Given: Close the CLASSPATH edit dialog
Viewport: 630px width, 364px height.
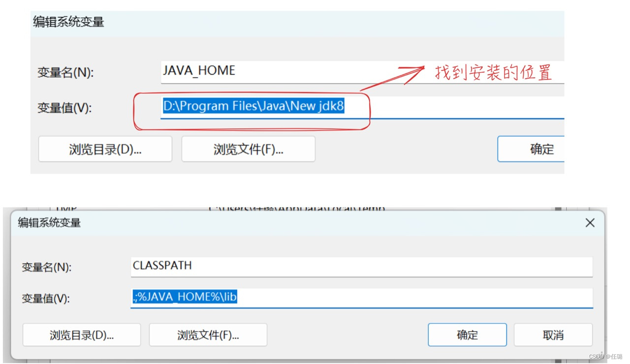Looking at the screenshot, I should (x=590, y=223).
